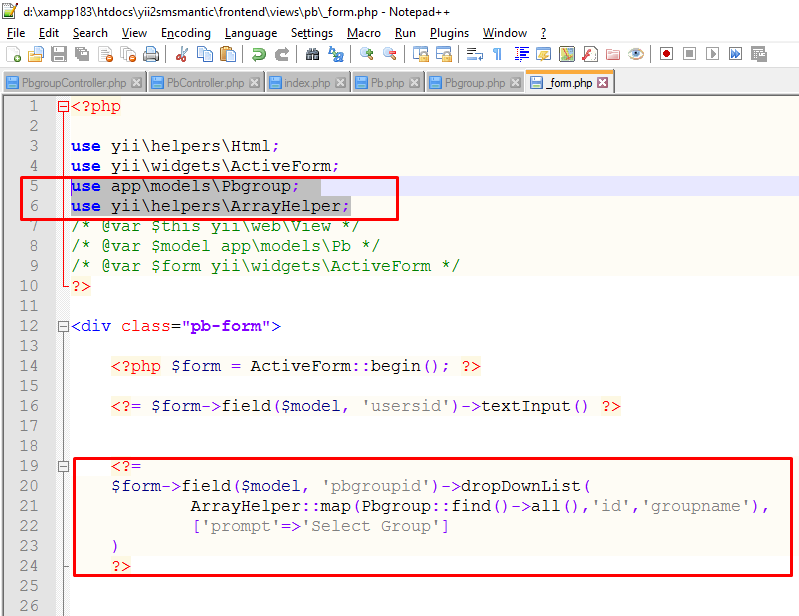Open the Settings menu
This screenshot has width=799, height=616.
311,33
